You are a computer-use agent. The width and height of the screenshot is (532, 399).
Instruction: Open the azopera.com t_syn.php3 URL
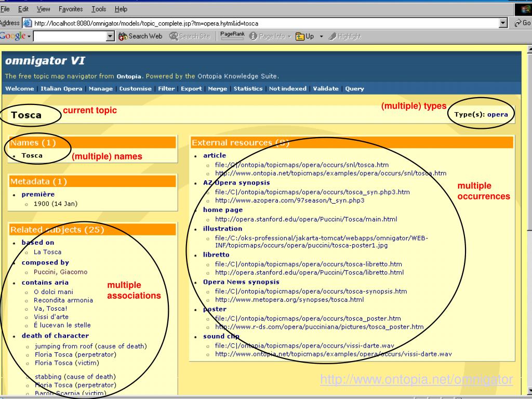[290, 201]
